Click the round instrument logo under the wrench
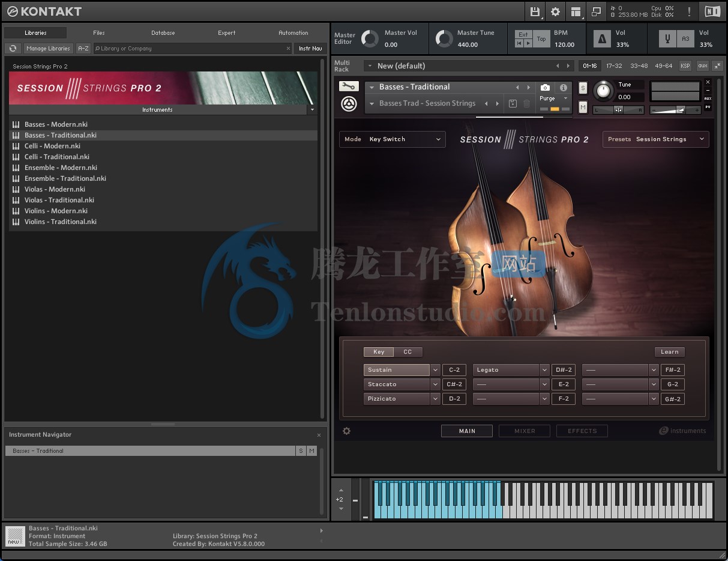Viewport: 728px width, 561px height. (x=349, y=104)
